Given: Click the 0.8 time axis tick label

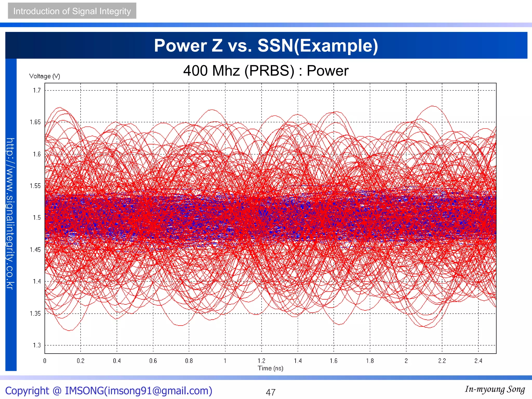Looking at the screenshot, I should coord(189,361).
